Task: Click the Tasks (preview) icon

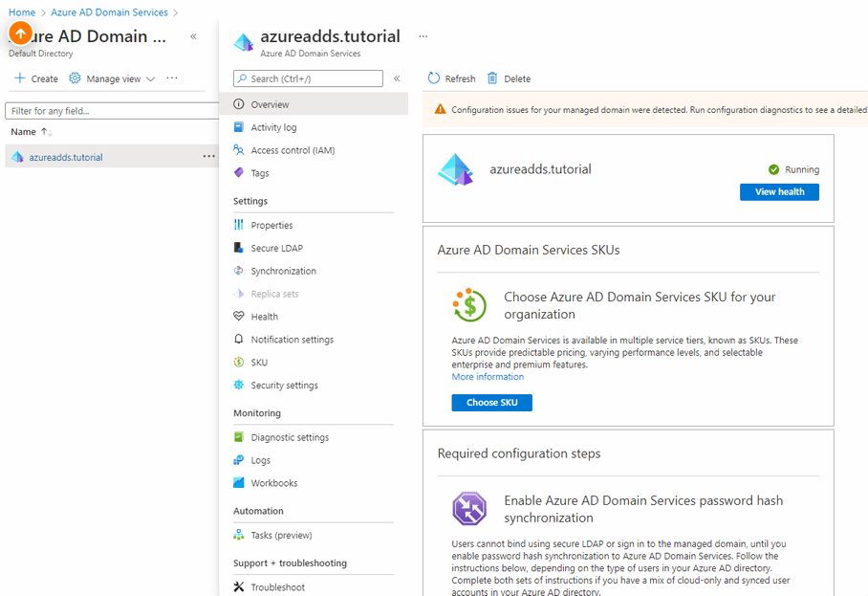Action: coord(239,535)
